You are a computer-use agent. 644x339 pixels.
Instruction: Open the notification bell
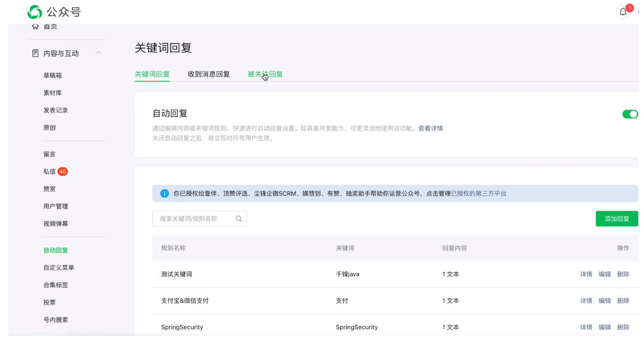pos(623,12)
